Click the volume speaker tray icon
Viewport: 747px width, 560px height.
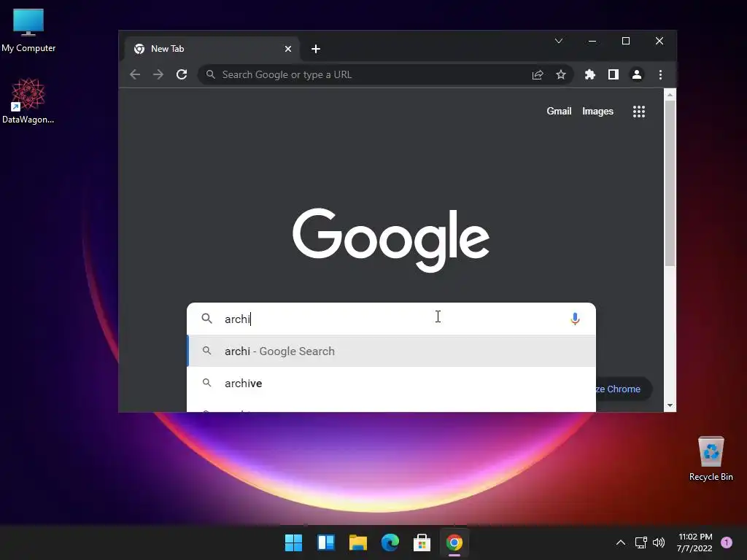659,542
